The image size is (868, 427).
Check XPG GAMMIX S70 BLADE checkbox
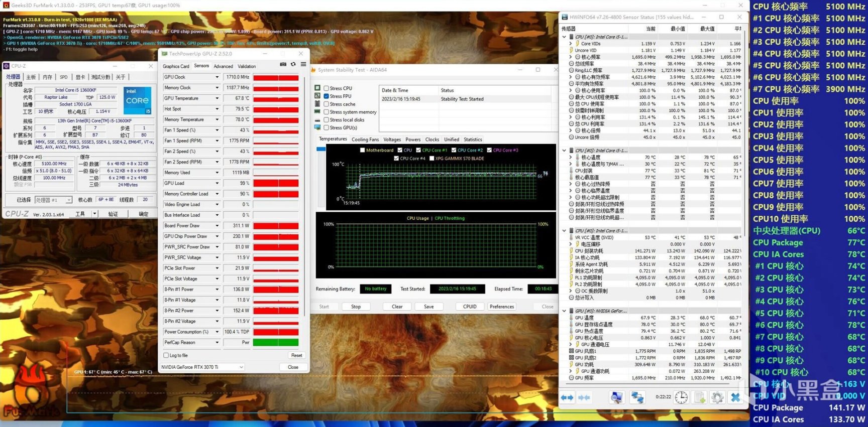(431, 159)
